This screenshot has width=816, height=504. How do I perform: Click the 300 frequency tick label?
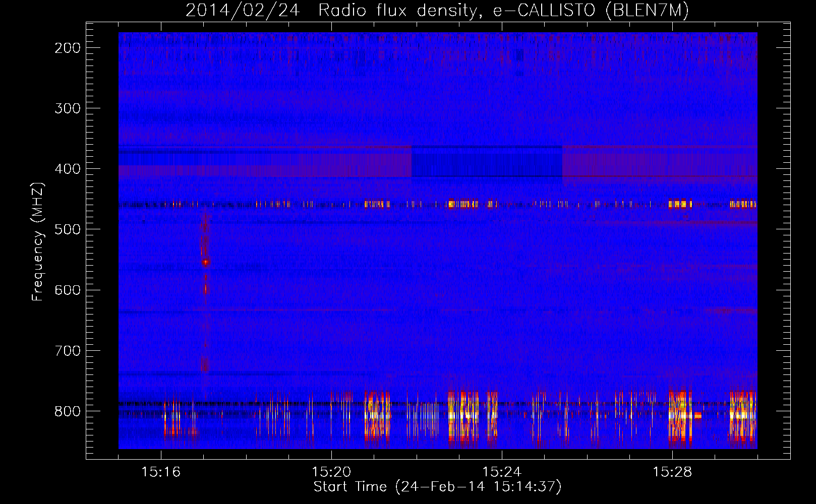[68, 108]
